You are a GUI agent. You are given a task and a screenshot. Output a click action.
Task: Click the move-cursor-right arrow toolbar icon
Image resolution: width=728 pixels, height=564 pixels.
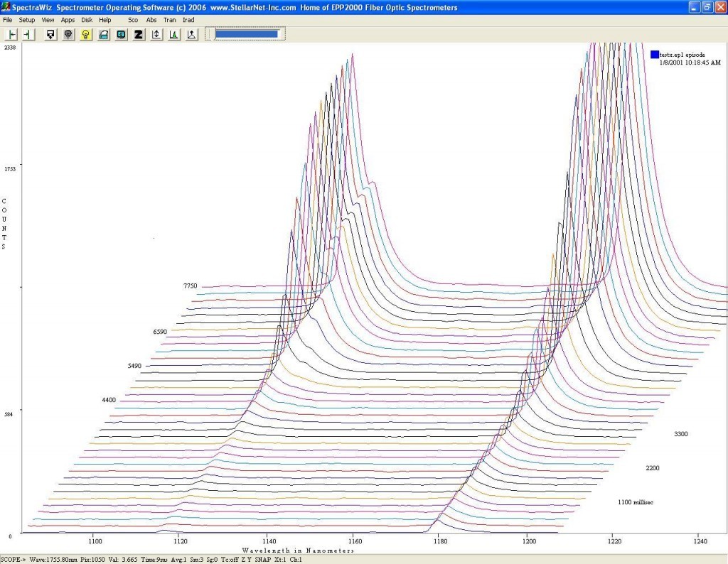point(28,34)
